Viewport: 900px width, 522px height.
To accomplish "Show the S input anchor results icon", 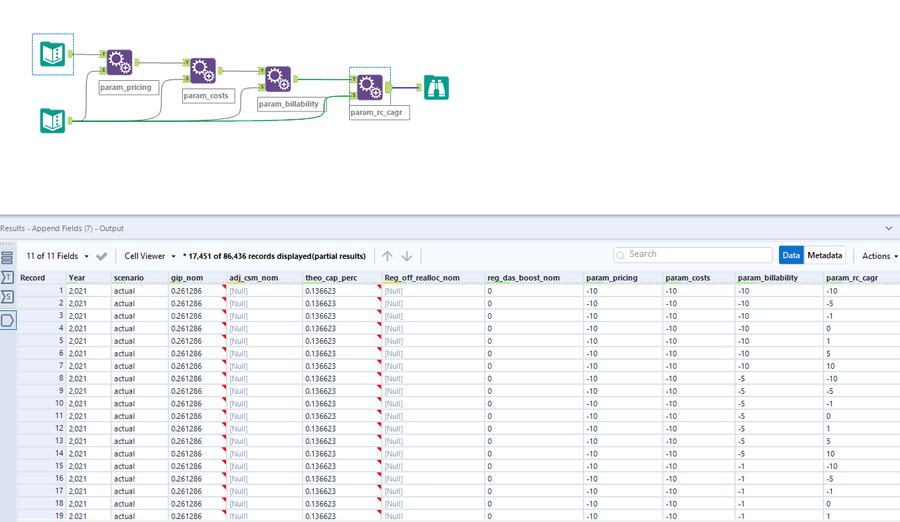I will click(7, 297).
